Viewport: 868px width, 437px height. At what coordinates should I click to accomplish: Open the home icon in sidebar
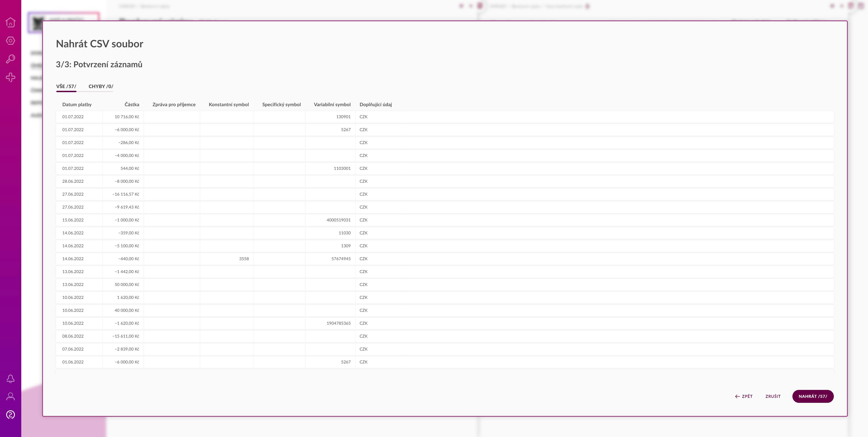[10, 22]
